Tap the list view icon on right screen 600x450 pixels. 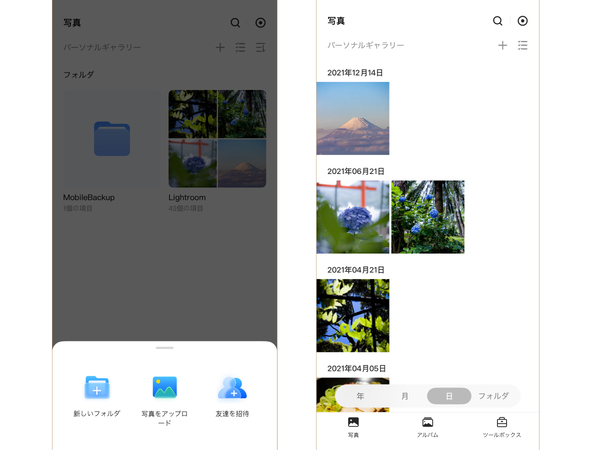[x=523, y=46]
